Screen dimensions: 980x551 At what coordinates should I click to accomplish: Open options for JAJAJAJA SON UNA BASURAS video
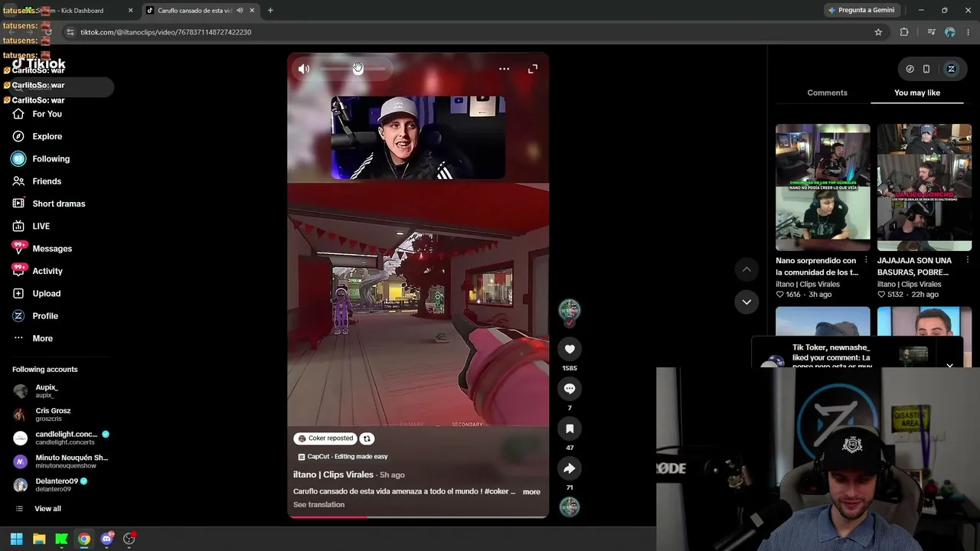coord(967,260)
